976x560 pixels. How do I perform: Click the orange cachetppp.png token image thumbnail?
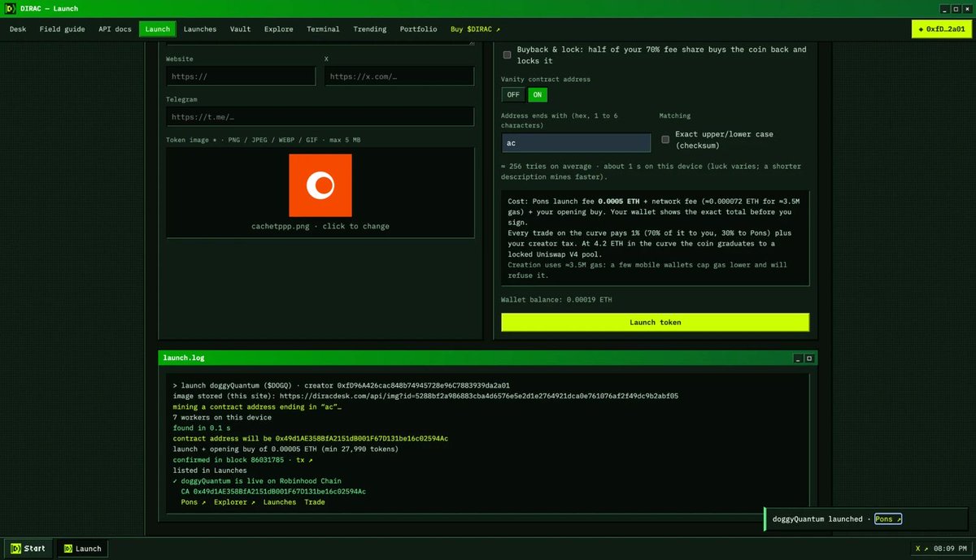(320, 184)
